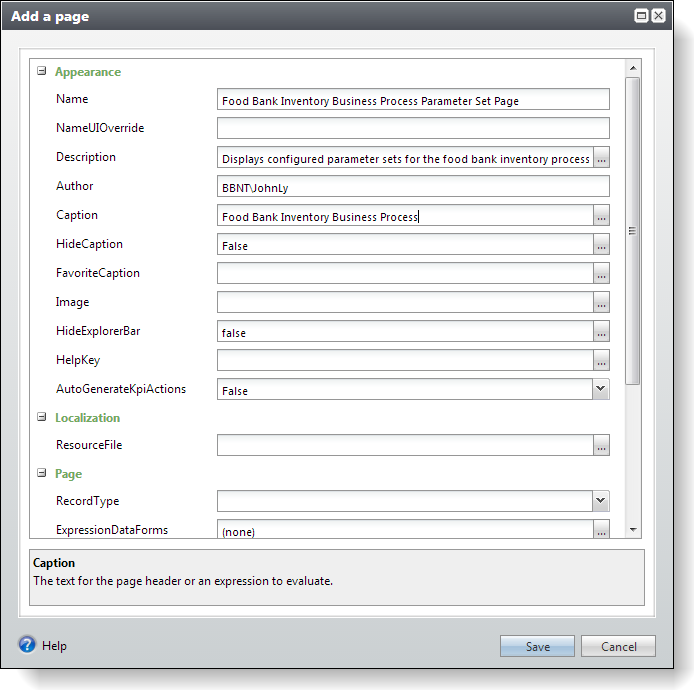Click the AutoGenerateKpiActions combo box value

click(x=405, y=389)
